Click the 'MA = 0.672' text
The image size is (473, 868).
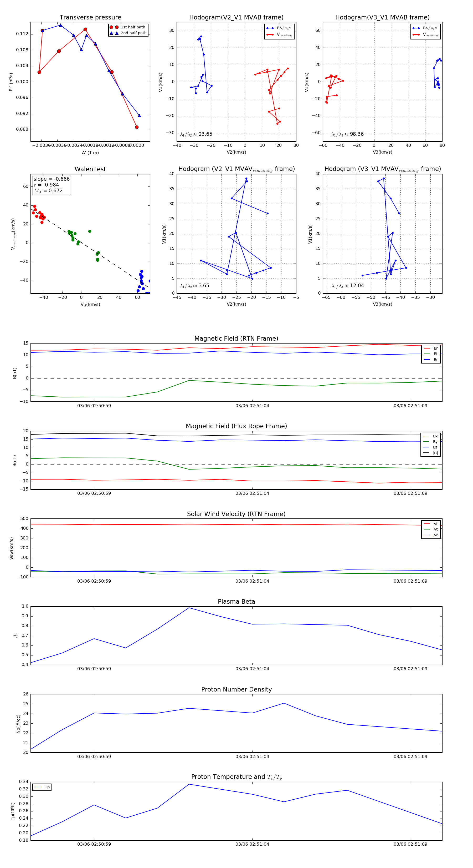pos(48,191)
